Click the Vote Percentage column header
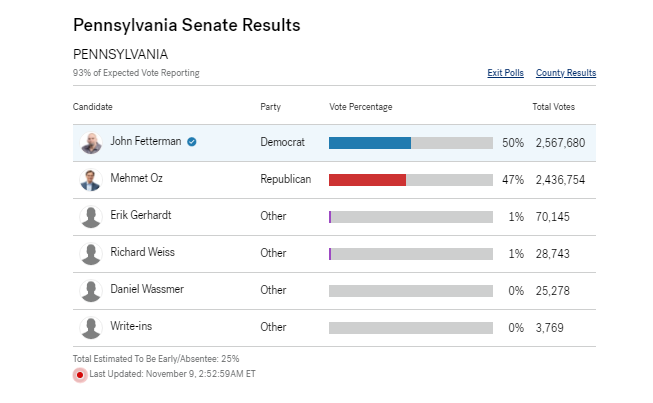Viewport: 653px width, 403px height. pos(361,106)
